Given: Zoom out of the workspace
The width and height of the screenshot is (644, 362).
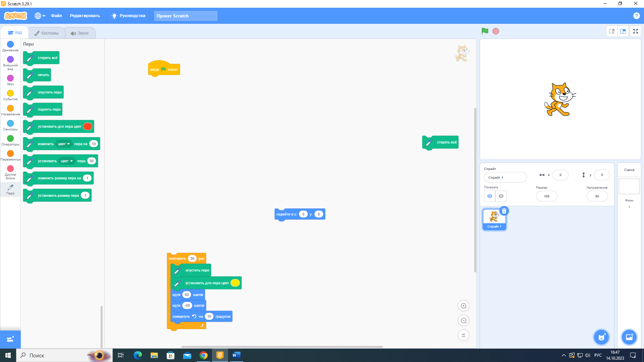Looking at the screenshot, I should click(x=464, y=320).
